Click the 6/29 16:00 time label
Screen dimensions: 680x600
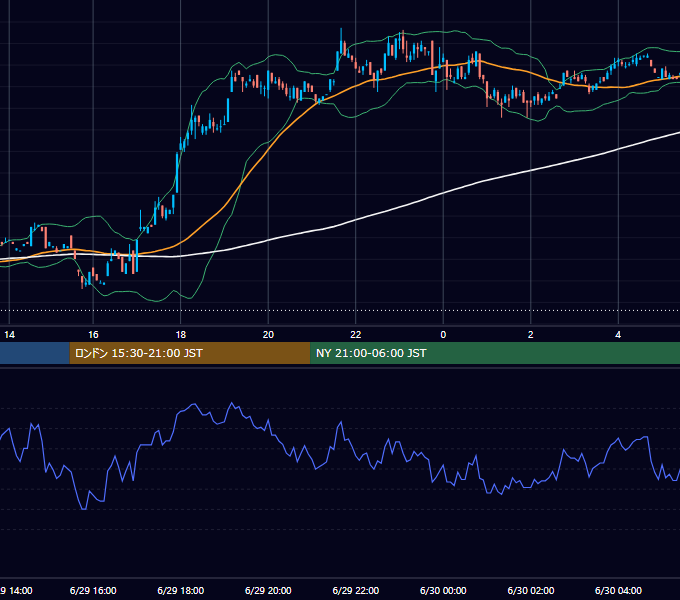point(93,590)
